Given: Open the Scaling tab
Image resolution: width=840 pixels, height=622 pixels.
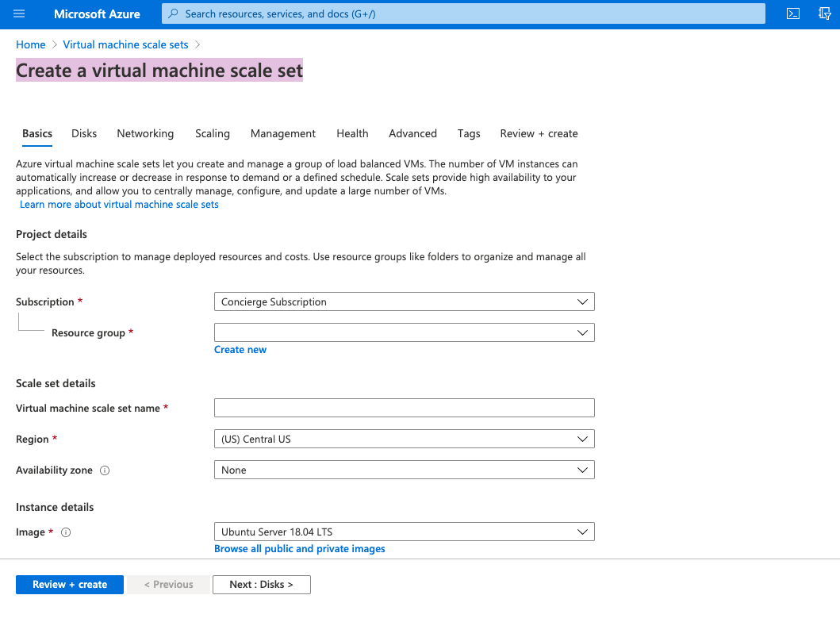Looking at the screenshot, I should [213, 134].
